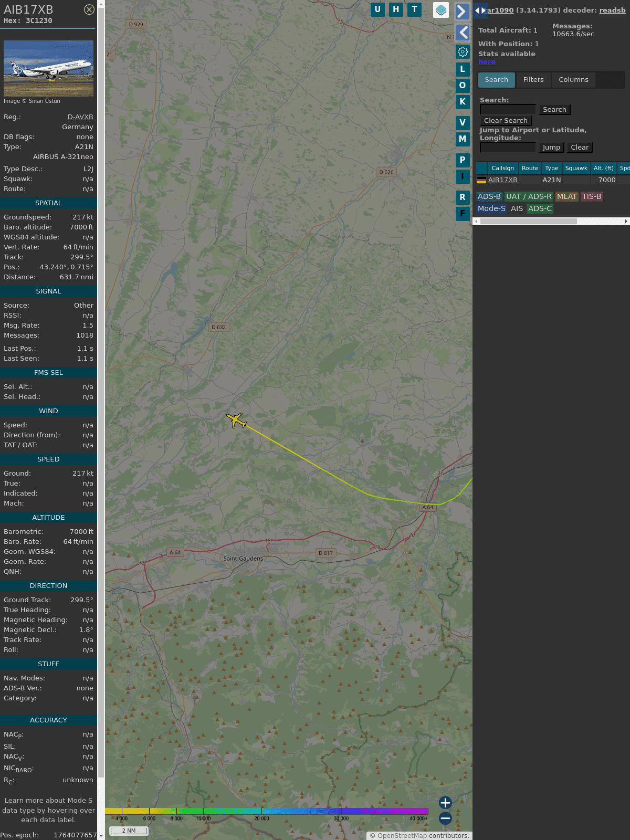
Task: Toggle the R map button
Action: tap(463, 197)
